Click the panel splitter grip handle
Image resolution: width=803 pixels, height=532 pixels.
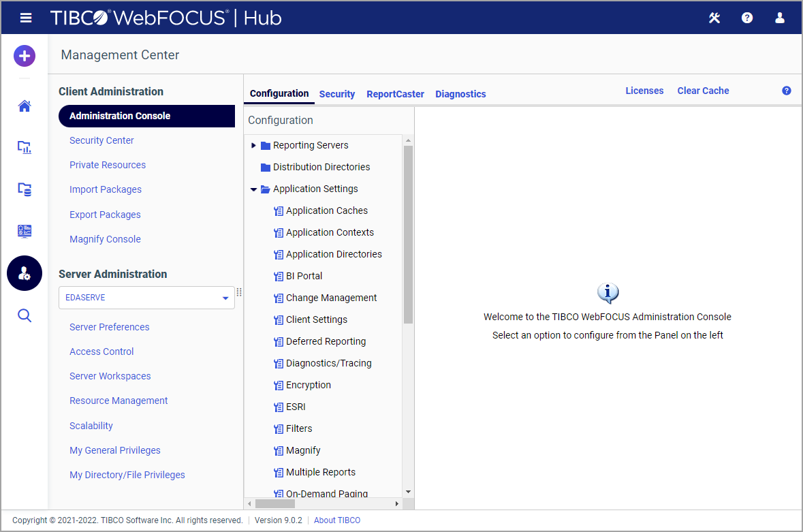(x=239, y=292)
